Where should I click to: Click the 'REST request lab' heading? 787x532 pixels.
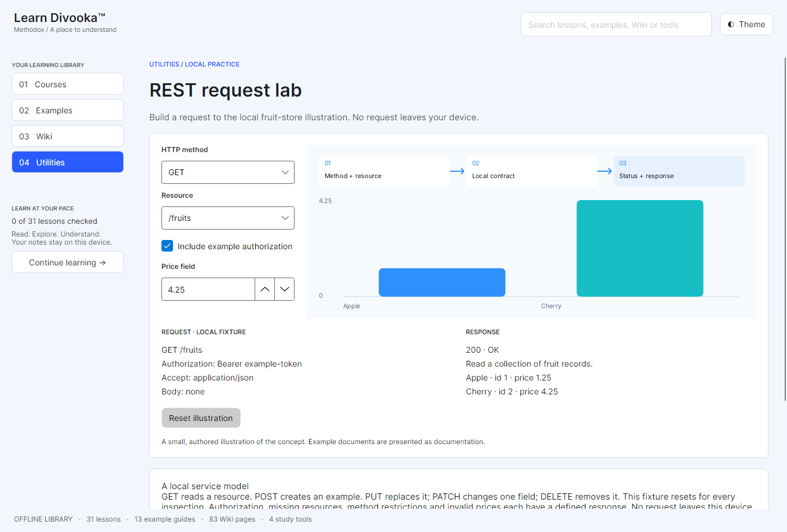226,90
